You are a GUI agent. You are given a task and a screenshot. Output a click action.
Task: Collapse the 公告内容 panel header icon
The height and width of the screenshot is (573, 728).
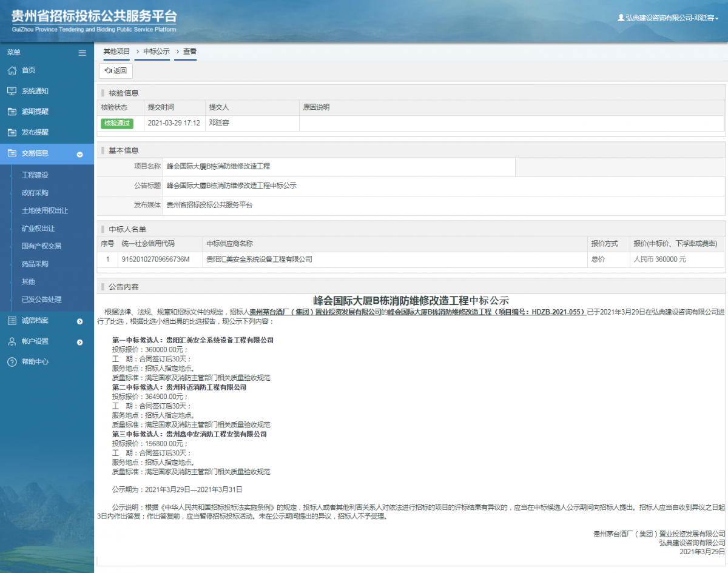click(103, 287)
